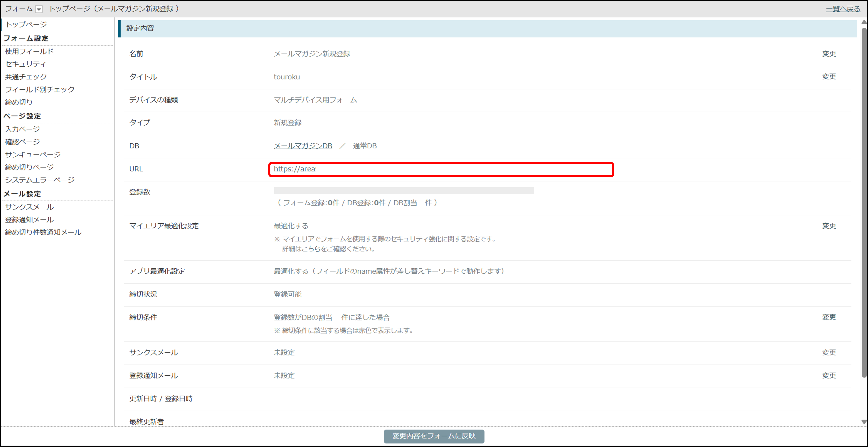Open 使用フィールド in the sidebar
Image resolution: width=868 pixels, height=447 pixels.
coord(29,51)
